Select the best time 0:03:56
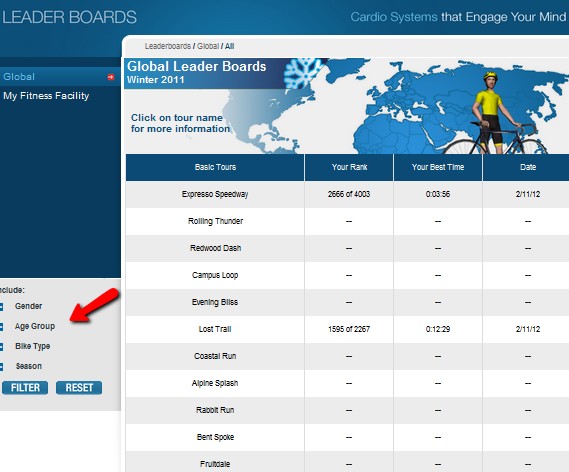 [x=438, y=194]
